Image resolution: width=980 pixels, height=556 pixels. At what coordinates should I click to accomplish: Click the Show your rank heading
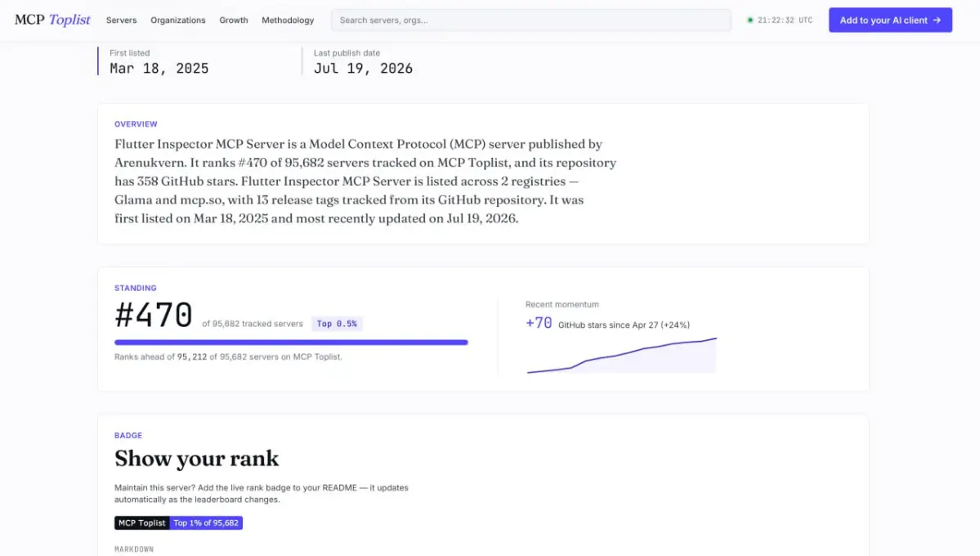coord(196,459)
